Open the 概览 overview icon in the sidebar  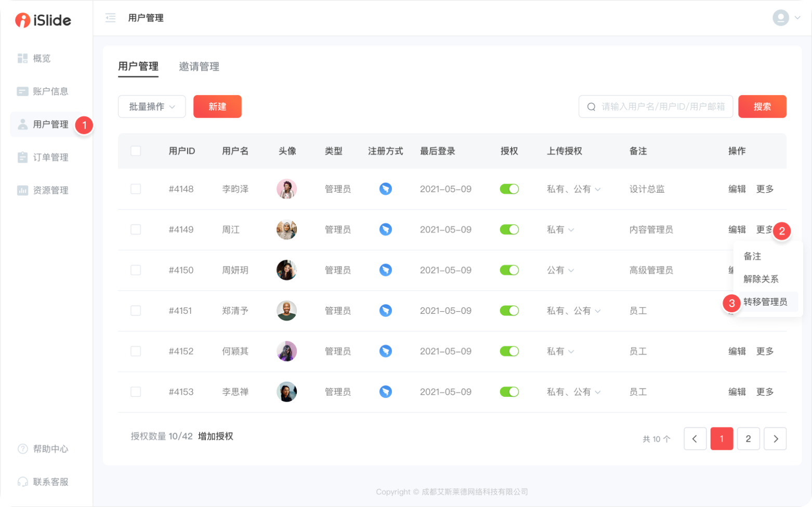click(22, 58)
